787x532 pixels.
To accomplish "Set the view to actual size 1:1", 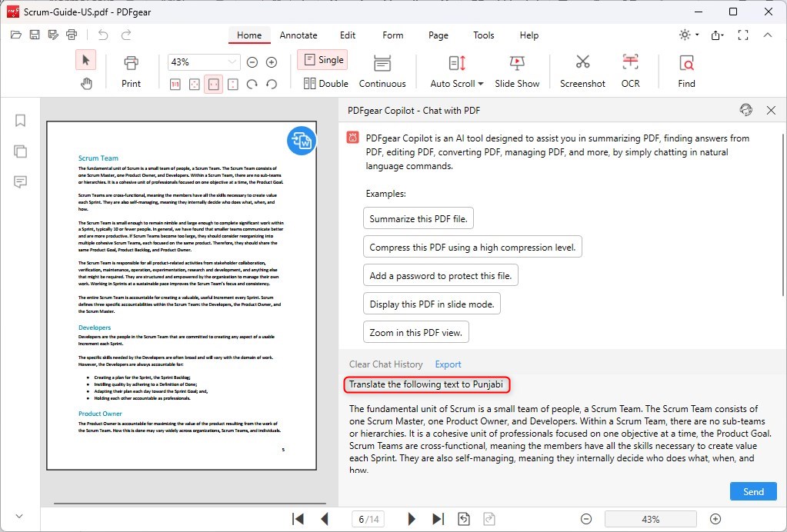I will tap(175, 85).
